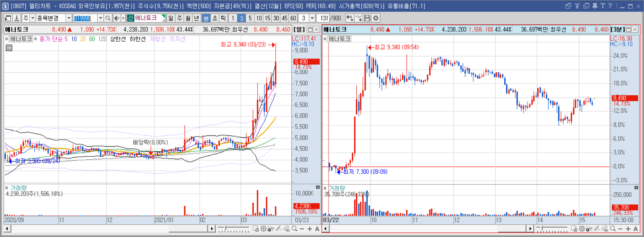Screen dimensions: 644x237
Task: Click the download arrow toolbar icon
Action: (x=16, y=18)
